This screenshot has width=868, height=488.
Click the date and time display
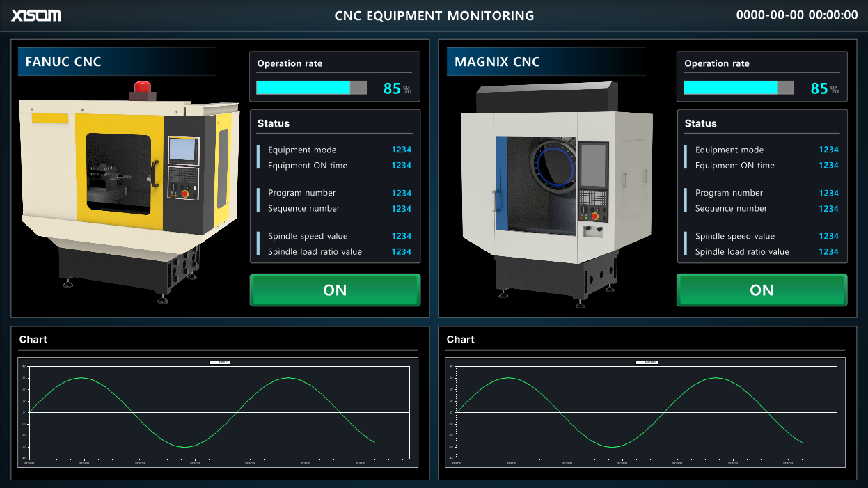click(x=797, y=15)
